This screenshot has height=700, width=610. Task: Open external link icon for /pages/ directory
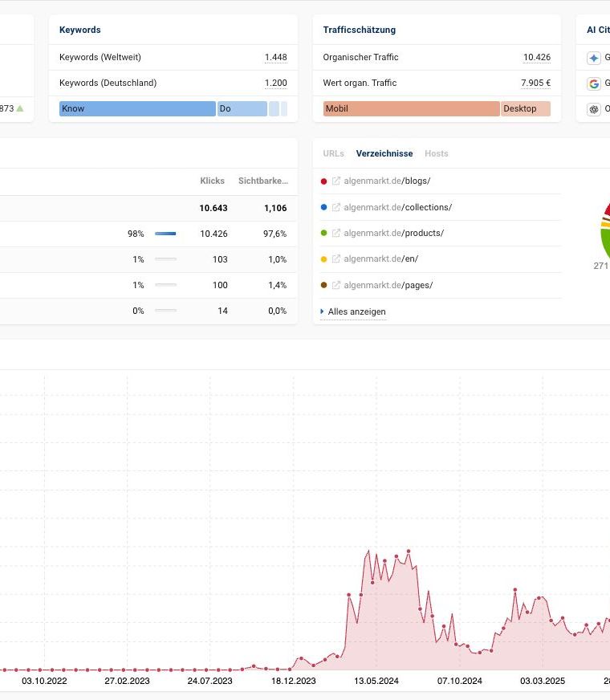pos(336,285)
